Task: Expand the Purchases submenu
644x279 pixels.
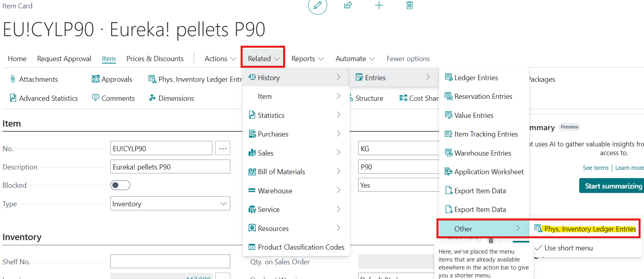Action: point(296,134)
